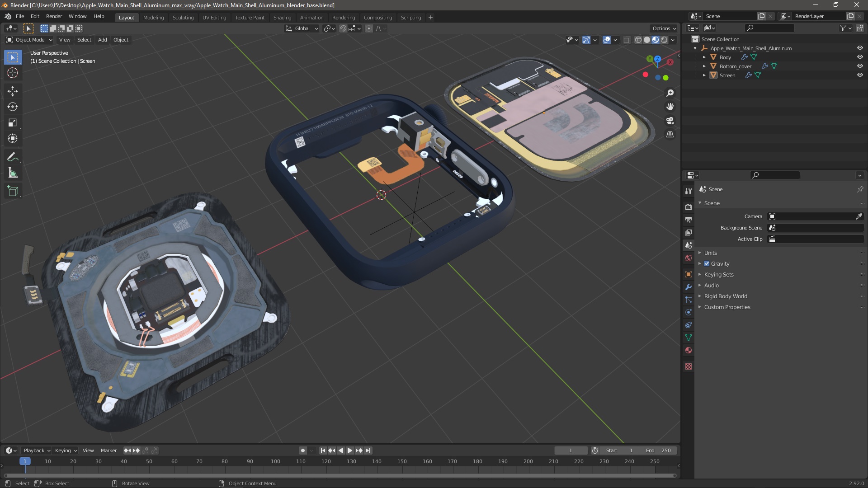Jump to the timeline end
Viewport: 868px width, 488px height.
(368, 450)
